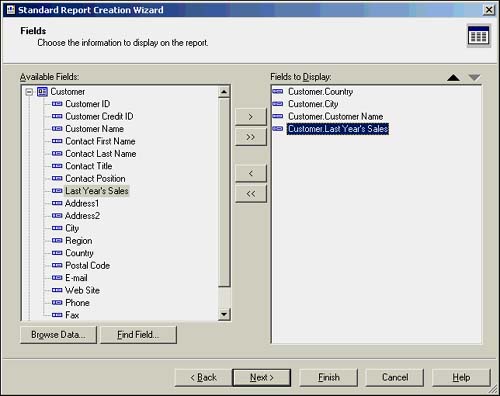The width and height of the screenshot is (500, 396).
Task: Click the field icon beside Postal Code
Action: coord(57,266)
